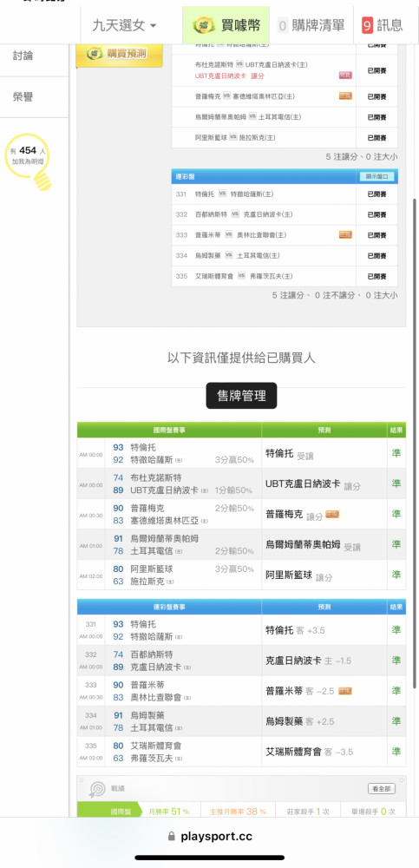Click the orange 主推 tag beside 普羅梅克 prediction
The image size is (419, 868).
click(x=332, y=514)
